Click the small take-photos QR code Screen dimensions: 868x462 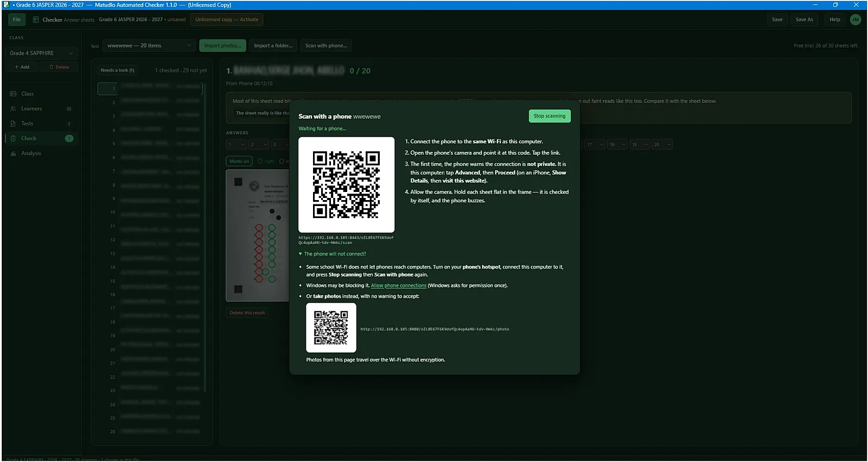(x=331, y=328)
